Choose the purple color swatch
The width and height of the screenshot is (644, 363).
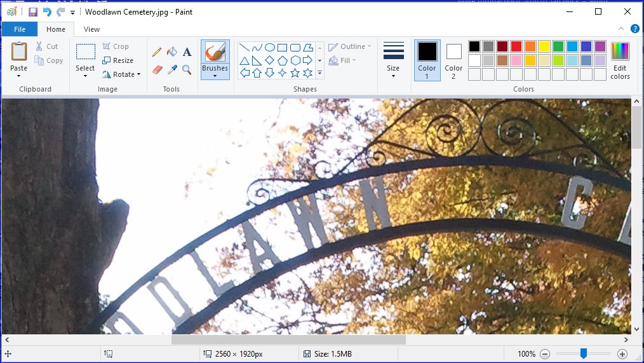pos(600,46)
